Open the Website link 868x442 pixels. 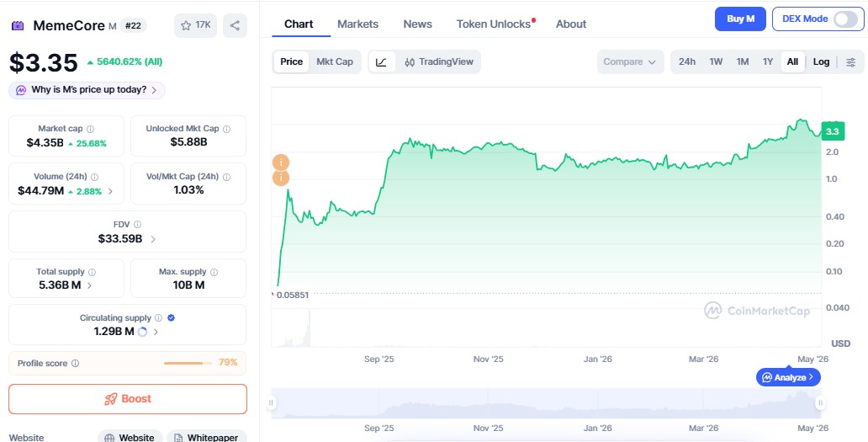click(x=130, y=437)
